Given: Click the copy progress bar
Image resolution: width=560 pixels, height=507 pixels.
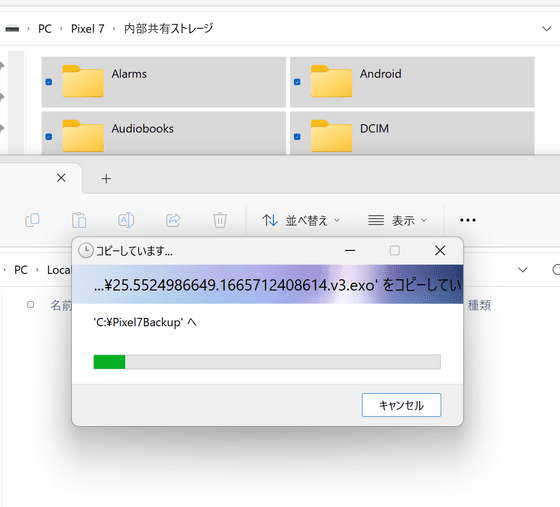Looking at the screenshot, I should 267,362.
